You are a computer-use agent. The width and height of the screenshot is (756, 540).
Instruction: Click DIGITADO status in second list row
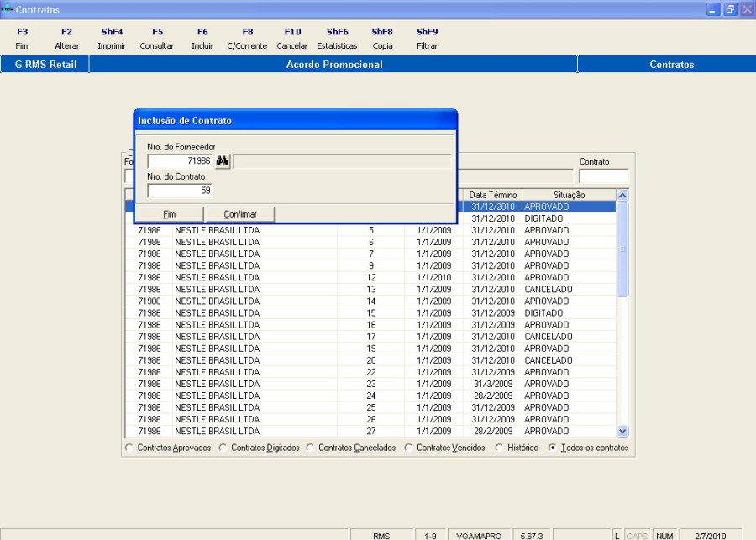[543, 218]
